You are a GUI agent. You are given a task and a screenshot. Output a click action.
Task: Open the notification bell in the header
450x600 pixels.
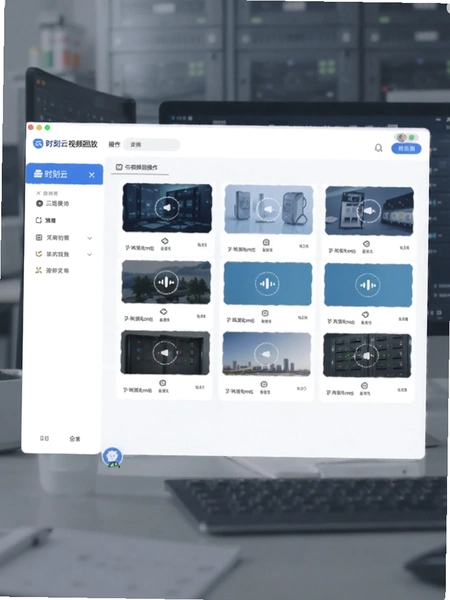(378, 148)
